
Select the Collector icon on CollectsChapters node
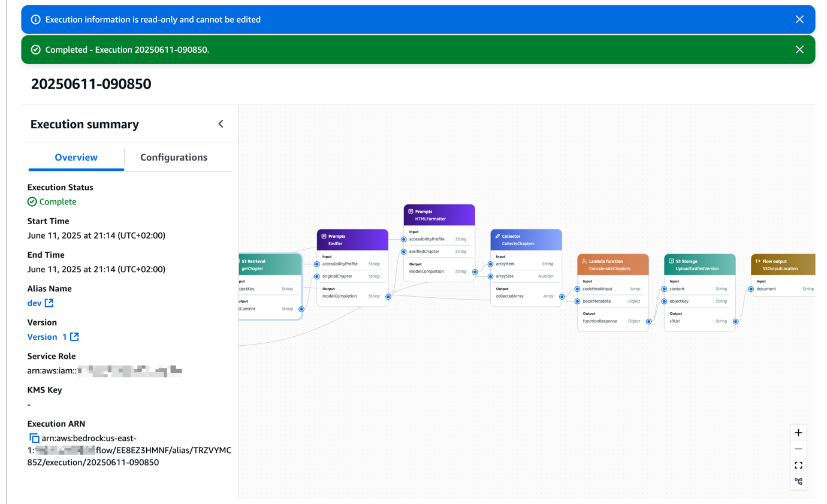497,235
